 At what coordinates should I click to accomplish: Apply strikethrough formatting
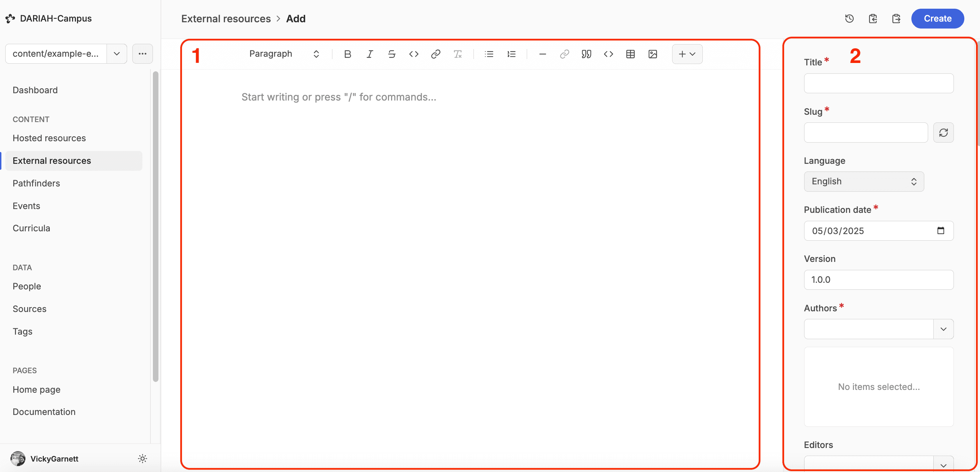[391, 54]
